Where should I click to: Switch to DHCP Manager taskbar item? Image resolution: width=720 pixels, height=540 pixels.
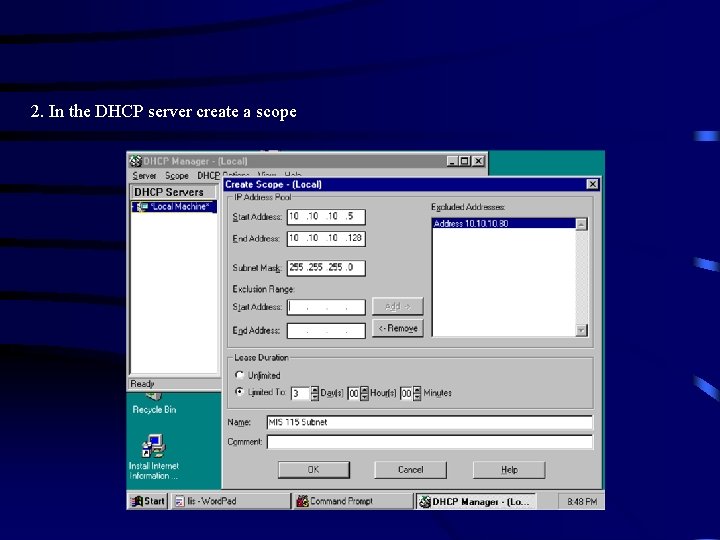[475, 501]
